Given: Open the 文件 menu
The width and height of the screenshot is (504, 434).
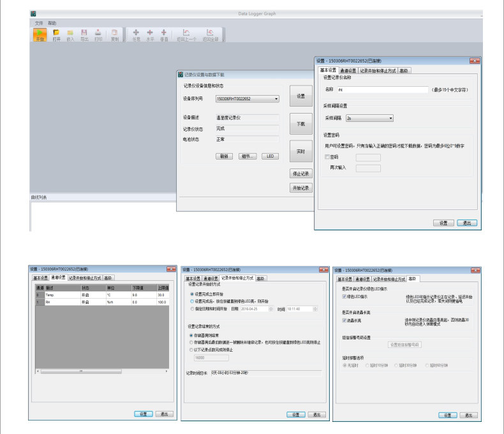Looking at the screenshot, I should pyautogui.click(x=39, y=23).
